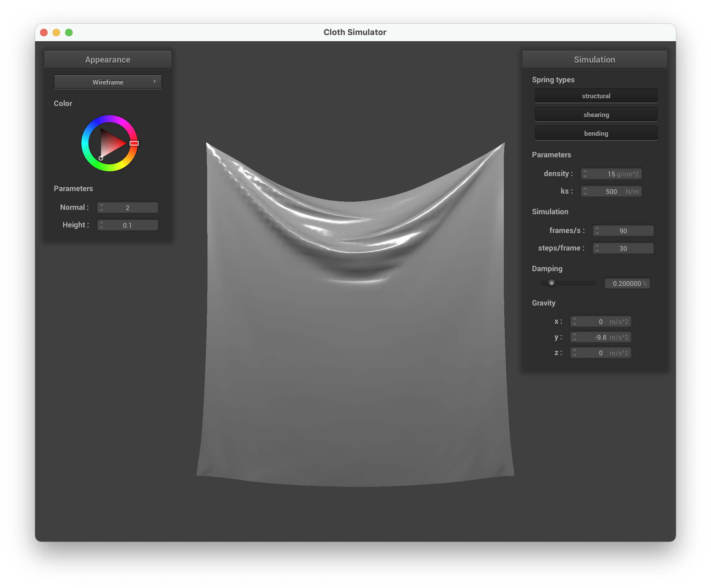Click the damping value field
The height and width of the screenshot is (588, 711).
point(627,283)
